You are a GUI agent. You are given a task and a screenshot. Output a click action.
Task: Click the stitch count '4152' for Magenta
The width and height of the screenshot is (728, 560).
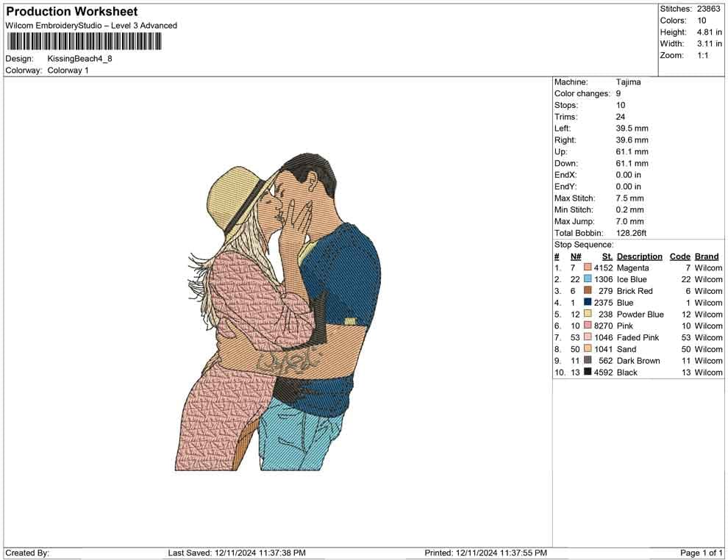click(603, 268)
